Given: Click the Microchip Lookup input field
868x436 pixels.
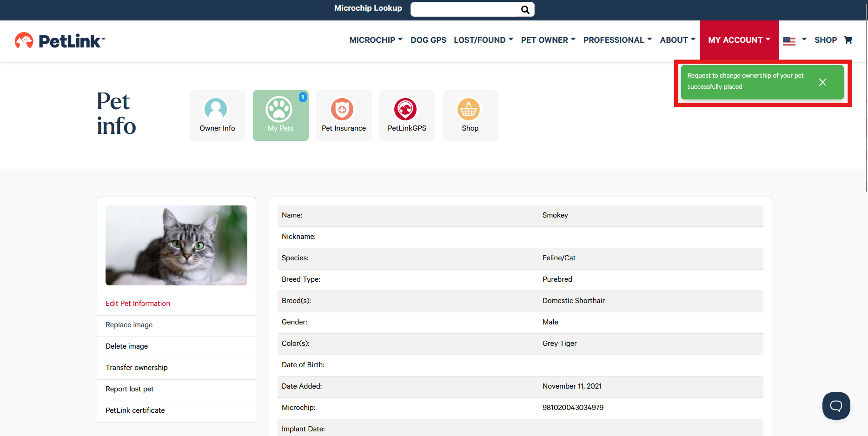Looking at the screenshot, I should point(465,9).
